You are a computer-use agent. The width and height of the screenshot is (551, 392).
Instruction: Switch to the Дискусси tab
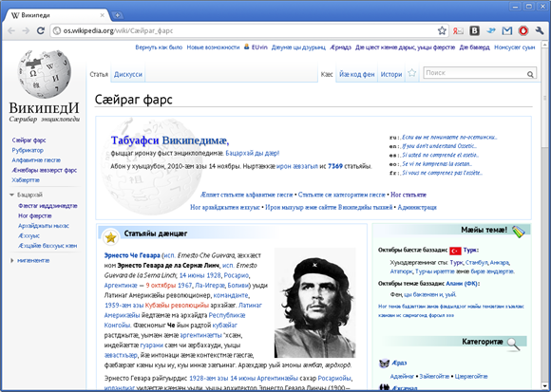pyautogui.click(x=128, y=74)
